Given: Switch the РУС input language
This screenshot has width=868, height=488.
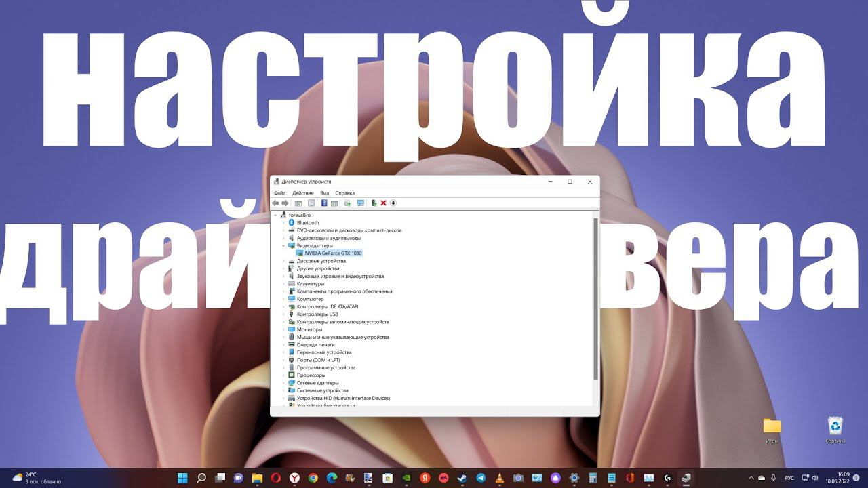Looking at the screenshot, I should (789, 478).
